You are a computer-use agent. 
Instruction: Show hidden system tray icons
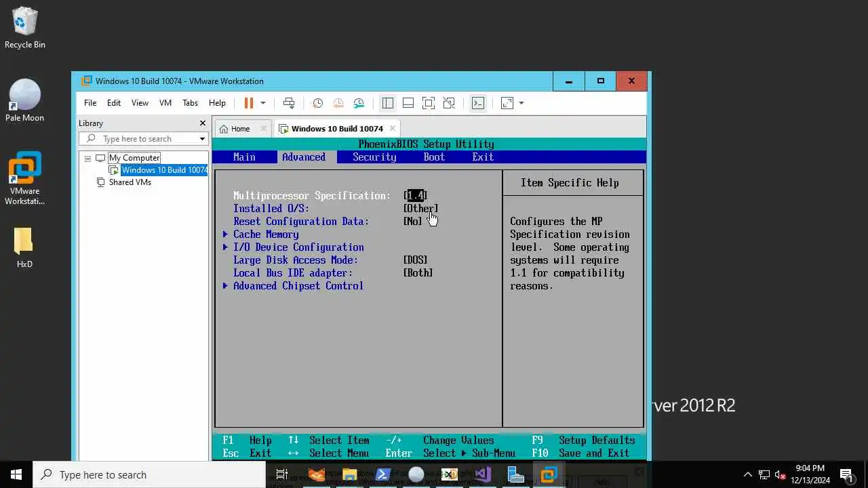pos(747,474)
